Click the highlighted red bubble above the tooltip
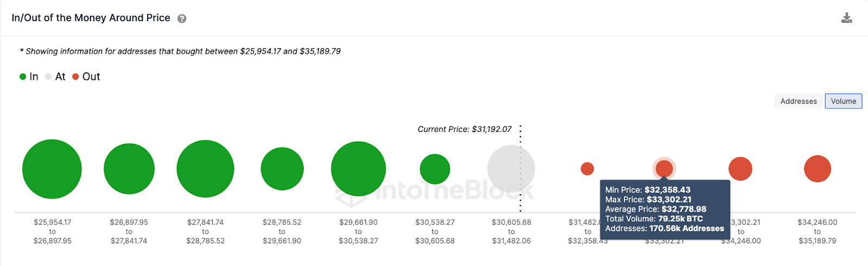868x266 pixels. coord(664,169)
